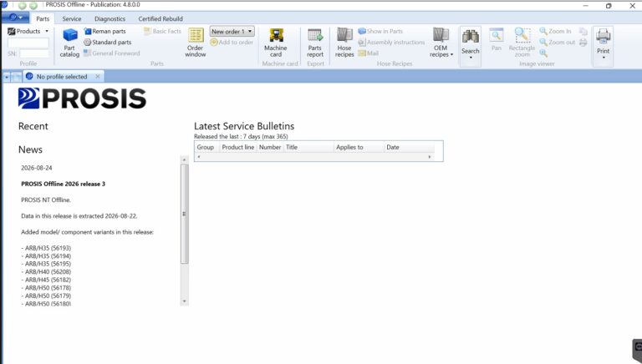Screen dimensions: 642x364
Task: Switch to the Service ribbon tab
Action: (x=72, y=19)
